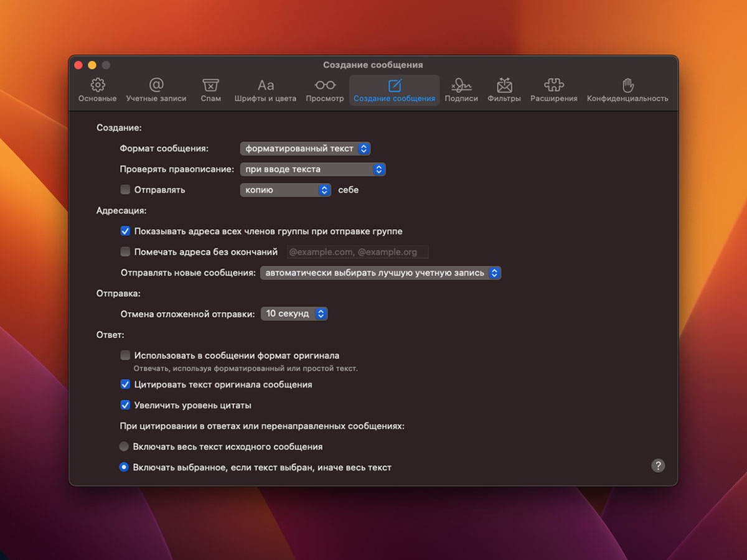The image size is (747, 560).
Task: Open the Расширения puzzle icon pane
Action: coord(553,90)
